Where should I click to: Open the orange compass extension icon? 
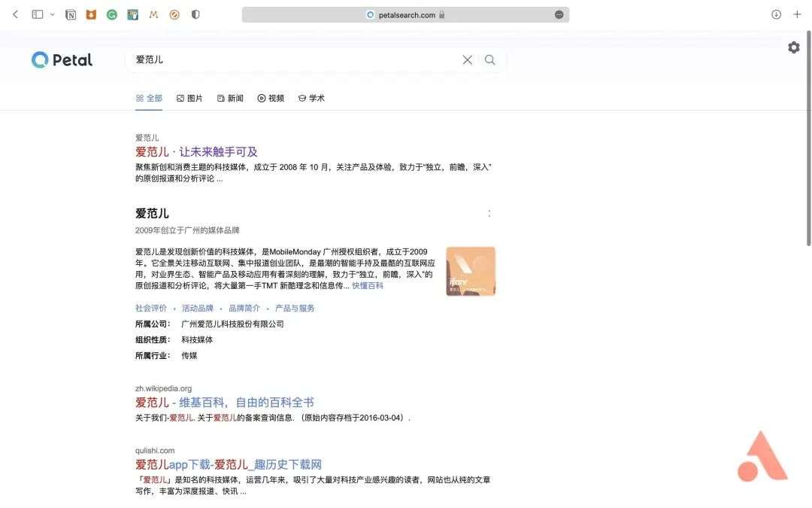[x=174, y=14]
